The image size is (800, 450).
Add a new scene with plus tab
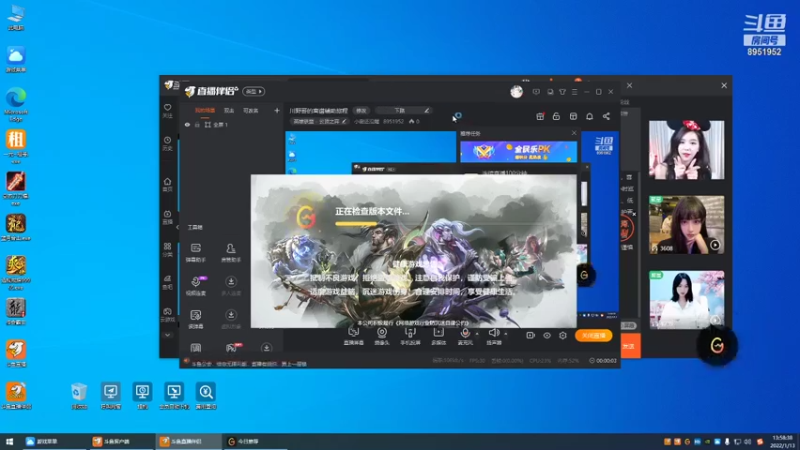pos(277,111)
